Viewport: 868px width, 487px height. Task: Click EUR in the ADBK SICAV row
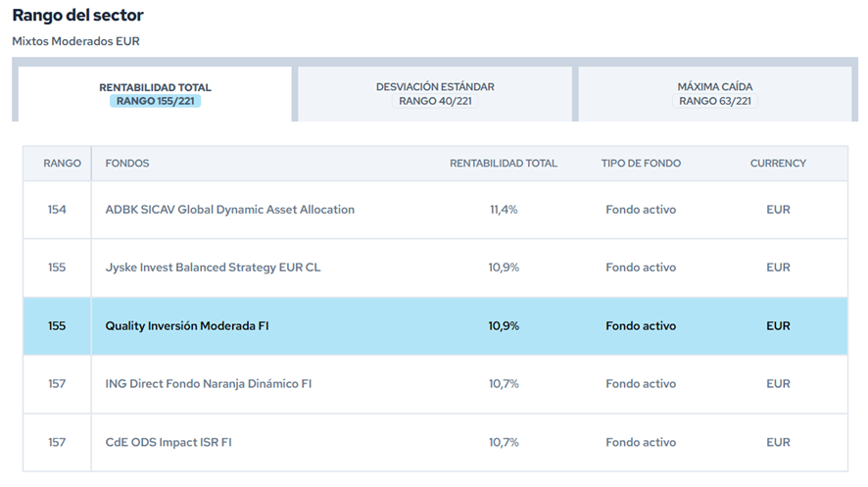pos(778,210)
